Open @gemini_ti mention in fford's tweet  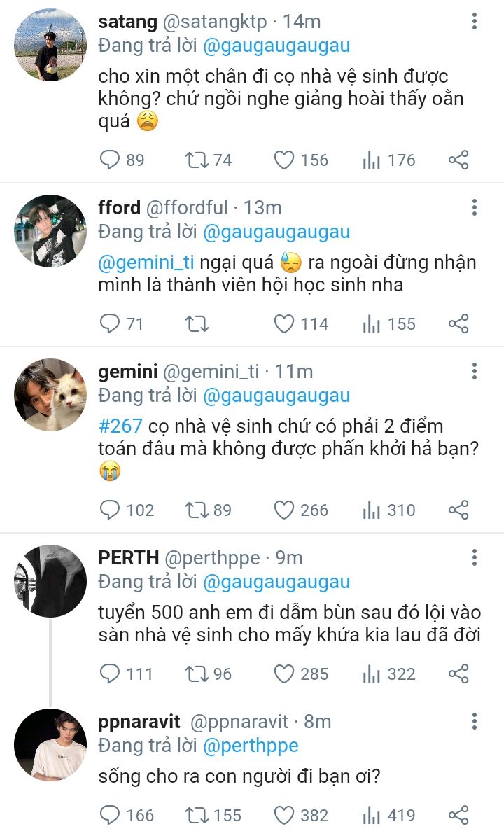pos(146,263)
